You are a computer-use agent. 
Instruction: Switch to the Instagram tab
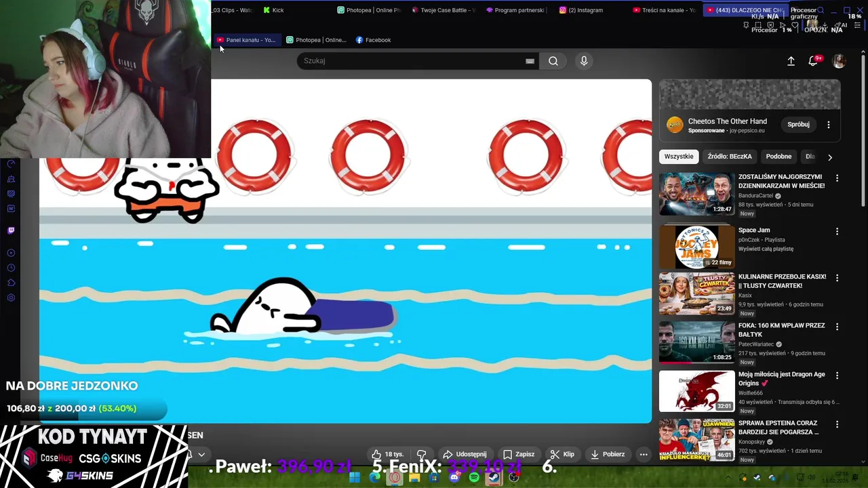pos(582,10)
